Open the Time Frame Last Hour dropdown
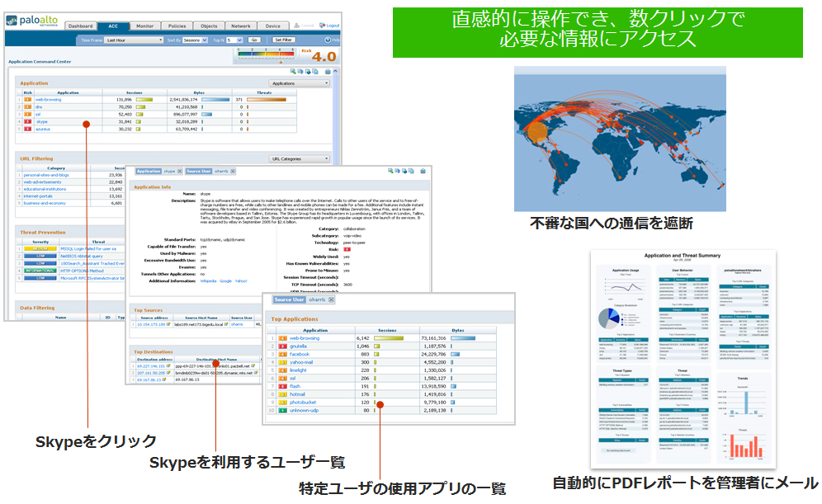Image resolution: width=822 pixels, height=504 pixels. pyautogui.click(x=135, y=40)
